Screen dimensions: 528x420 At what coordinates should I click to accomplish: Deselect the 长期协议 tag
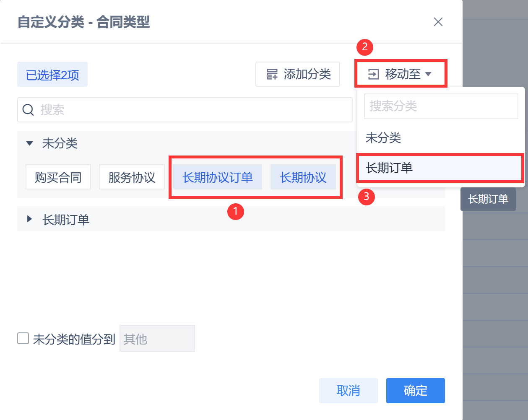point(303,177)
